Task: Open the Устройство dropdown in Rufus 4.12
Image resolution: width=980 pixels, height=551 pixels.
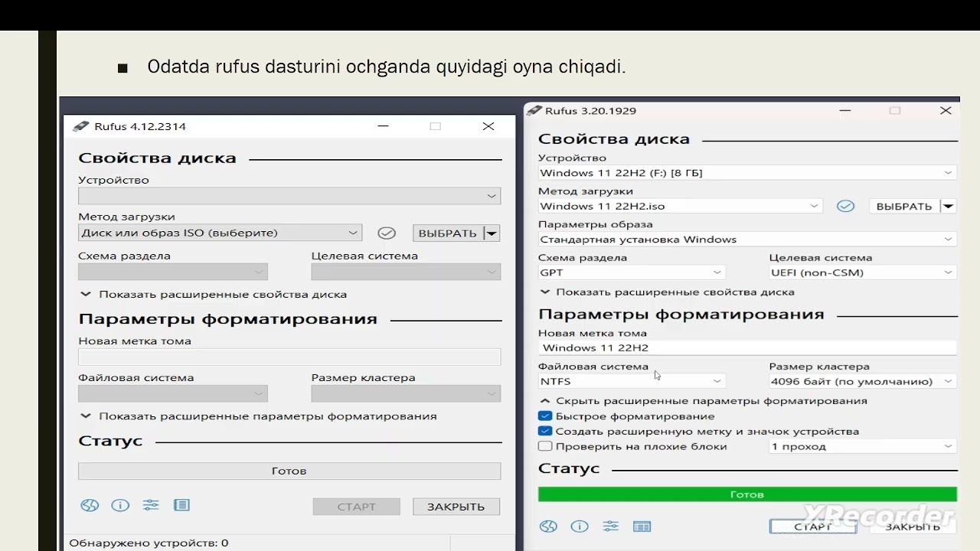Action: pyautogui.click(x=289, y=196)
